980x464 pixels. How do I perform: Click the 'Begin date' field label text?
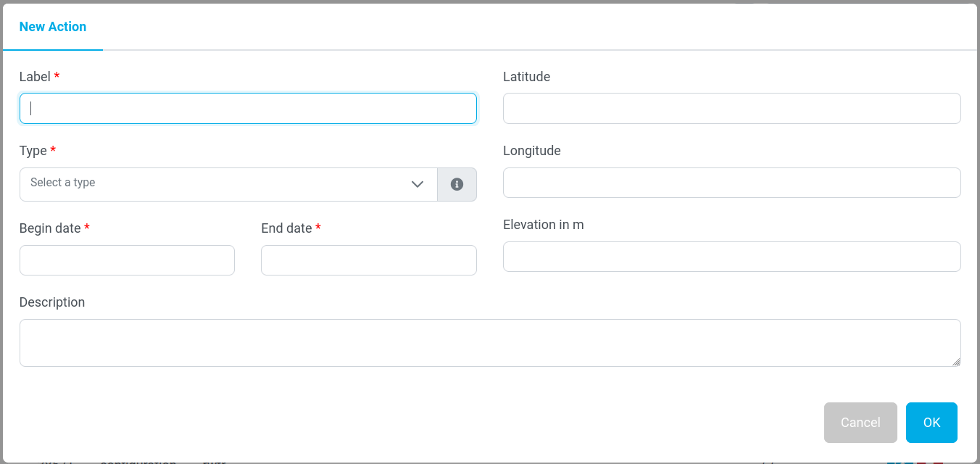(50, 228)
